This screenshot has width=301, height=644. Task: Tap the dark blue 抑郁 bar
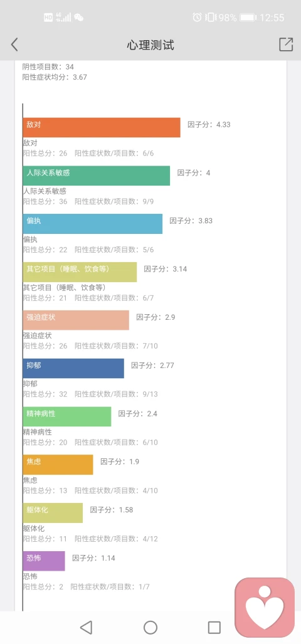tap(73, 368)
